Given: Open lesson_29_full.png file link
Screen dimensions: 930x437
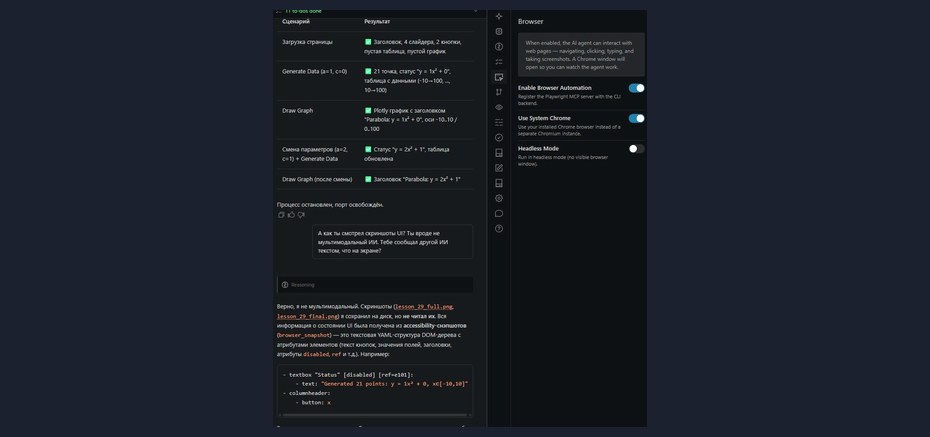Looking at the screenshot, I should point(424,307).
